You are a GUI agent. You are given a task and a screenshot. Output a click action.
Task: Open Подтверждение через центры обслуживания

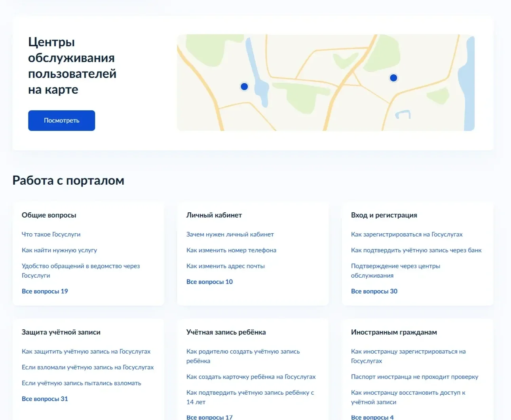coord(395,271)
